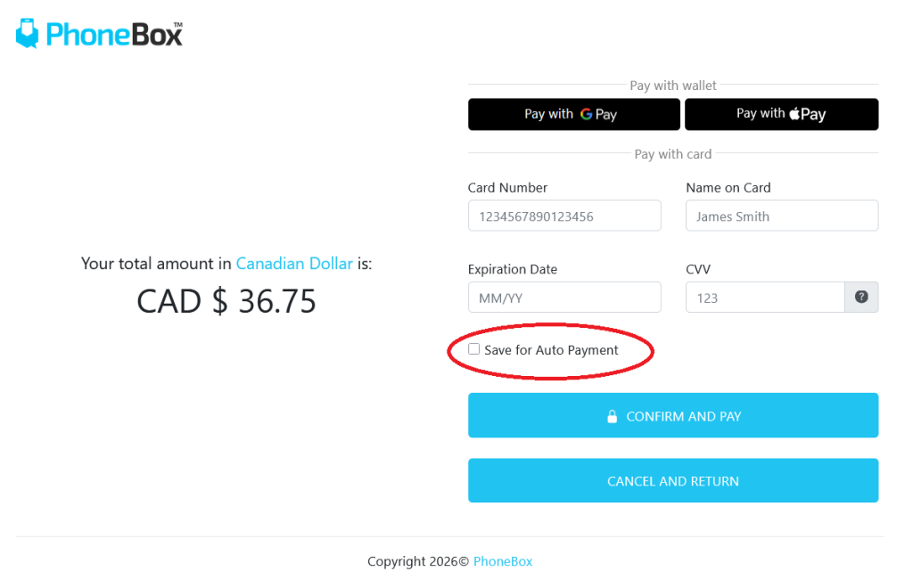Viewport: 913px width, 588px height.
Task: Click the Card Number label text
Action: coord(507,188)
